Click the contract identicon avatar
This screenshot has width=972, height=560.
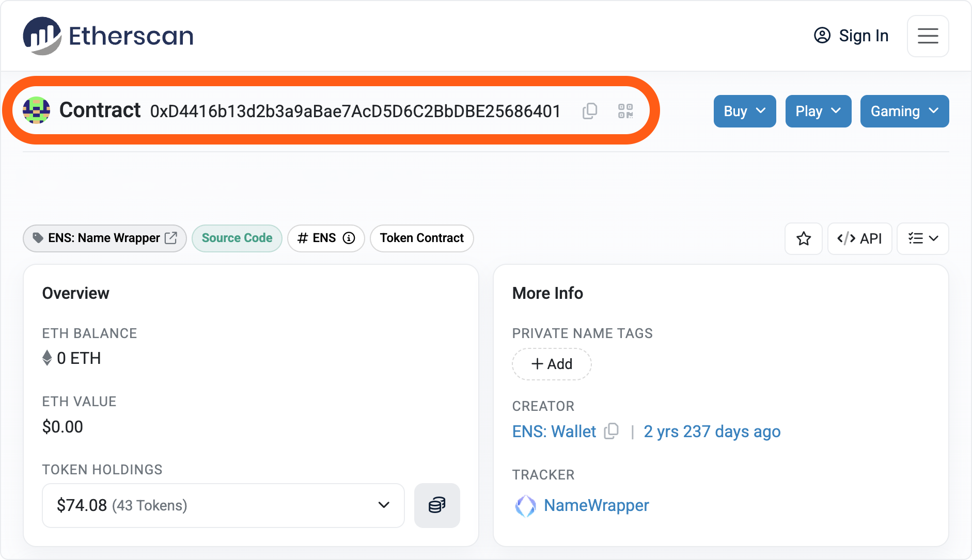click(37, 110)
